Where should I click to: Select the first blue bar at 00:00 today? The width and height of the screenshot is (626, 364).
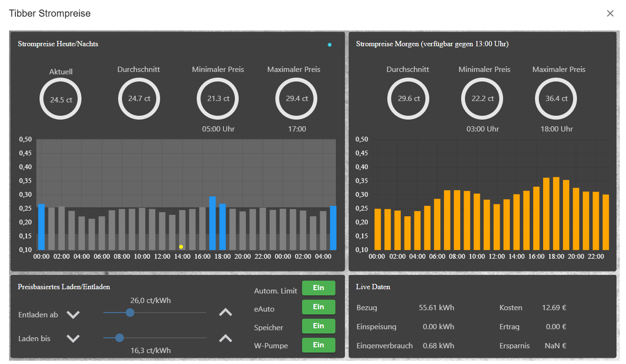41,227
